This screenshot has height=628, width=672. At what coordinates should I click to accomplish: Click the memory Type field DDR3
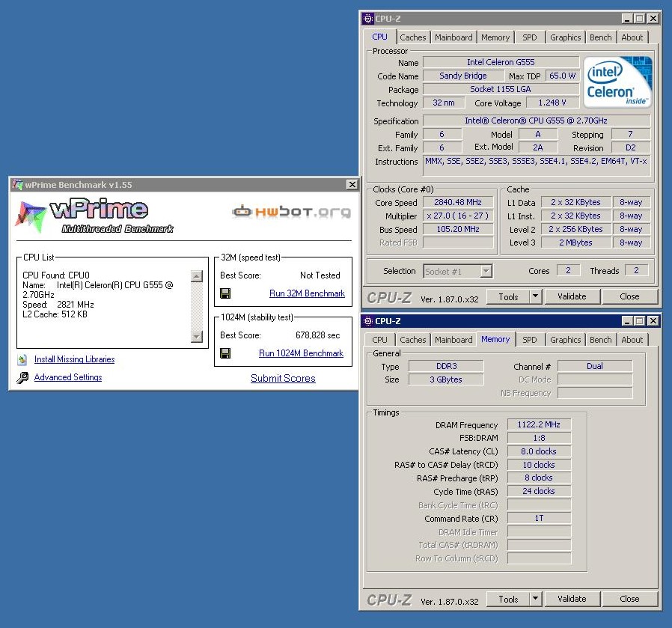click(446, 366)
